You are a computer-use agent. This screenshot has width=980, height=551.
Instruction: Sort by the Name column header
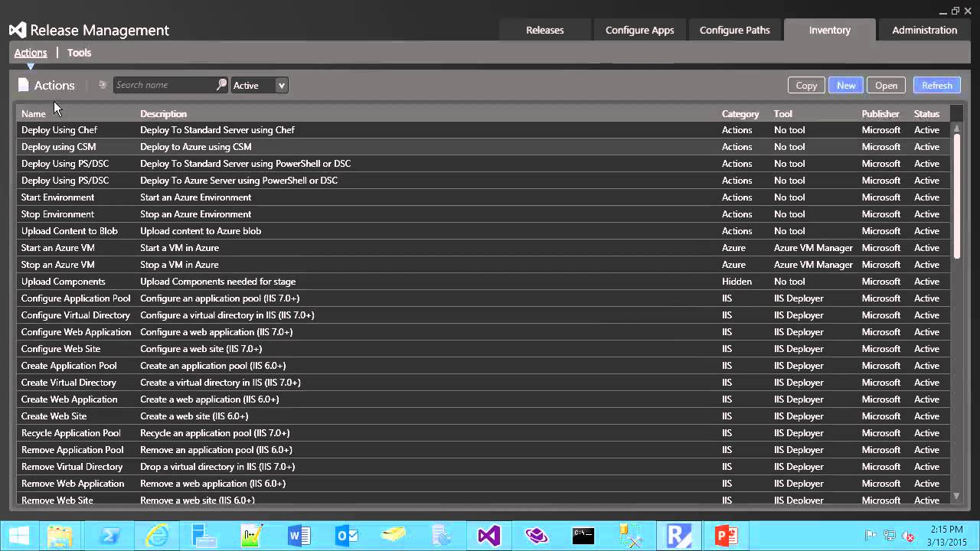[34, 113]
